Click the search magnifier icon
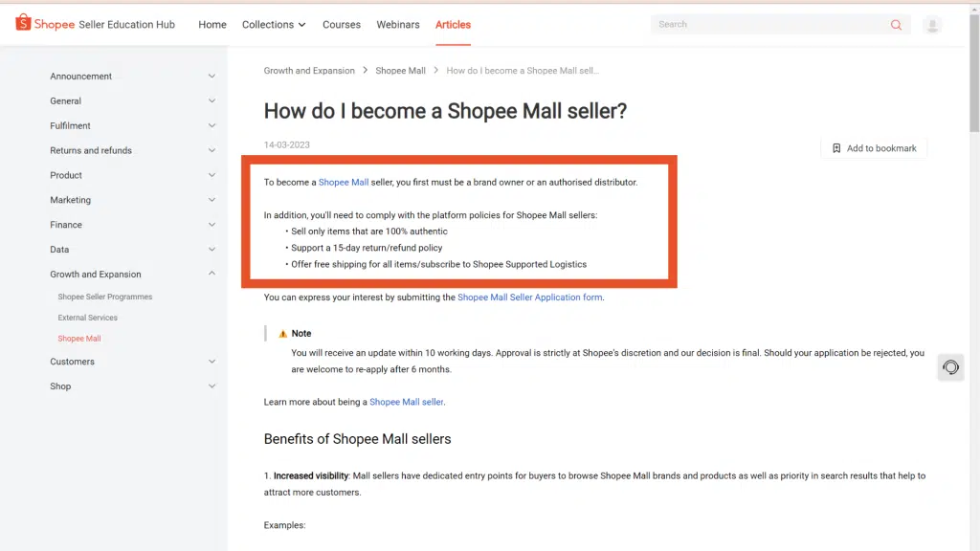This screenshot has height=551, width=980. [896, 25]
